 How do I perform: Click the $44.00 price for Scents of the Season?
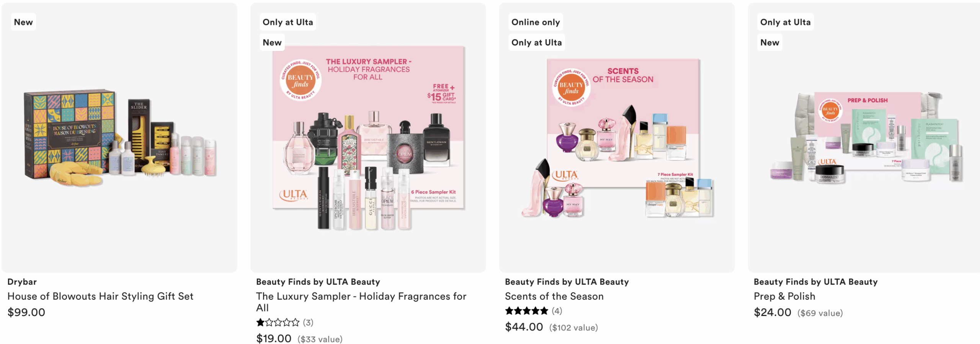pyautogui.click(x=524, y=327)
